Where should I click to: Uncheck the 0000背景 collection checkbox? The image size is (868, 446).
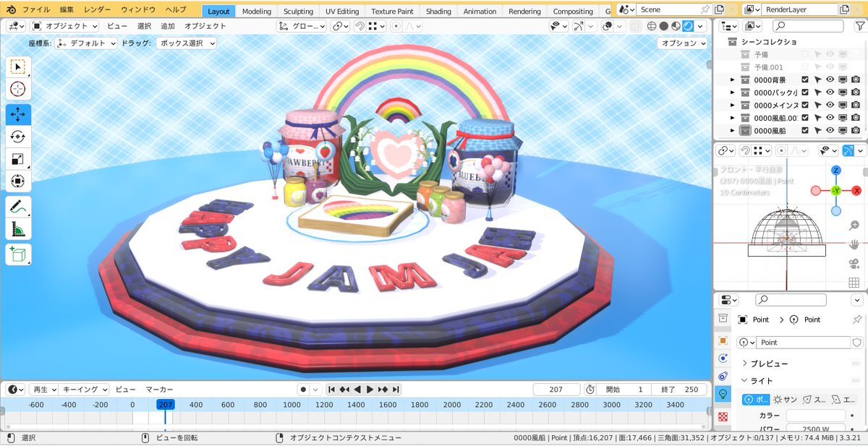[805, 80]
